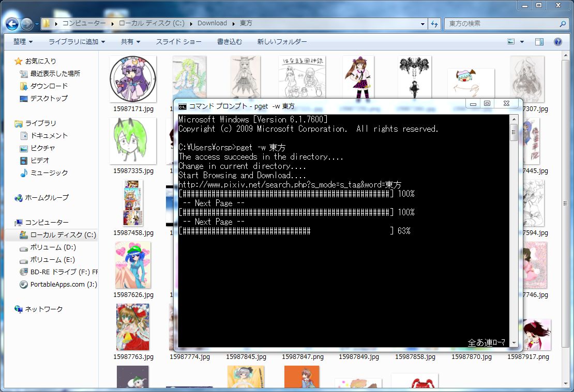The image size is (574, 392).
Task: Select ネットワーク in the sidebar
Action: pyautogui.click(x=43, y=309)
